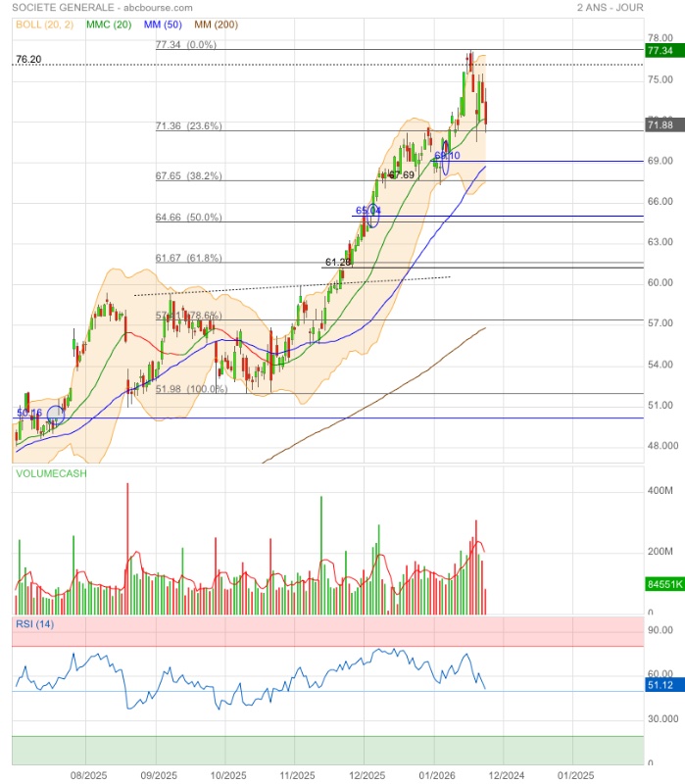Click the green 77.34 price tag
The width and height of the screenshot is (685, 784).
click(x=660, y=50)
